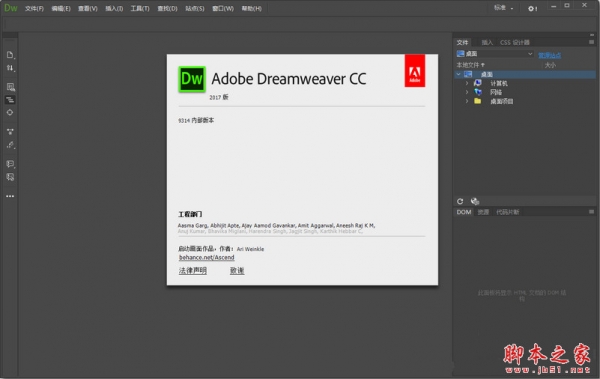Switch to the 文件 panel tab
This screenshot has height=379, width=600.
[462, 42]
